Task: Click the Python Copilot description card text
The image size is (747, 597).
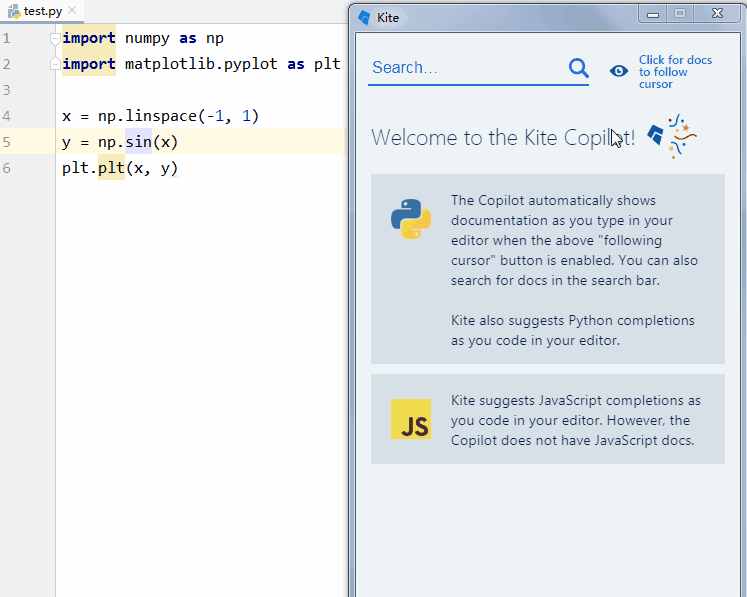Action: pyautogui.click(x=575, y=270)
